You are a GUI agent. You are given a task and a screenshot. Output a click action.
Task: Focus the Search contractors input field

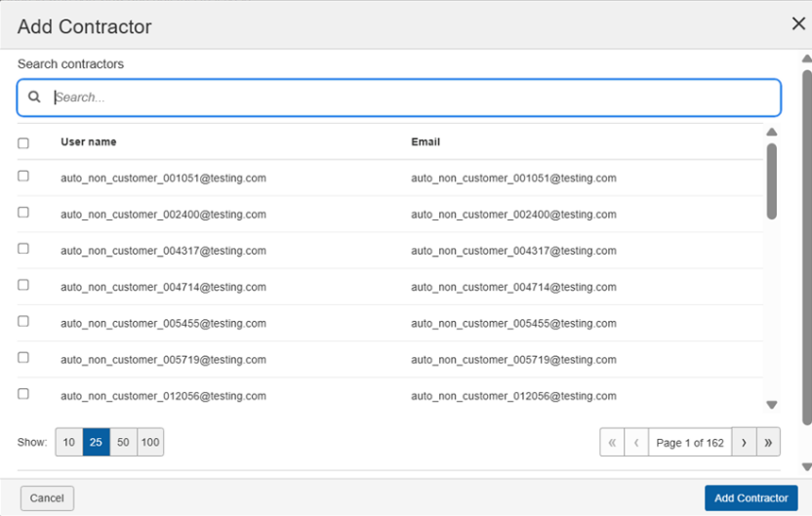click(x=410, y=98)
